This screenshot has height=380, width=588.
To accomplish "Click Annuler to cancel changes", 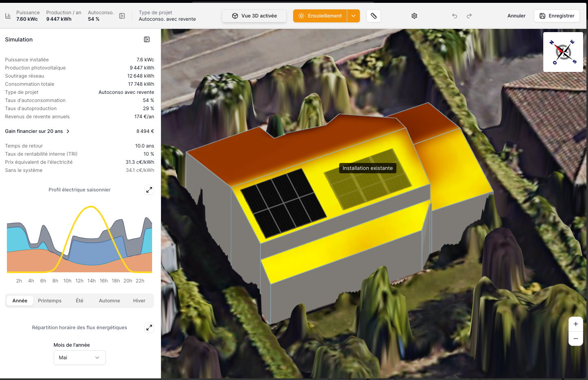I will [x=516, y=16].
